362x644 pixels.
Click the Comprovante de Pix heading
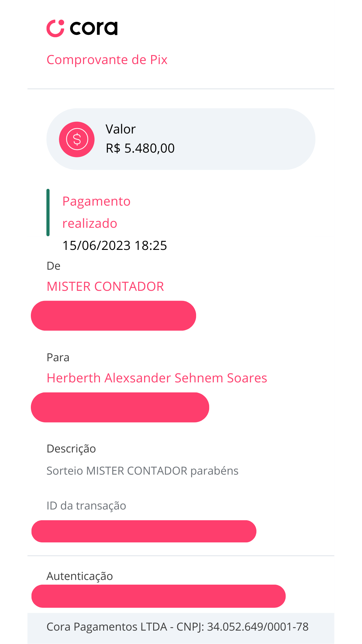(107, 60)
